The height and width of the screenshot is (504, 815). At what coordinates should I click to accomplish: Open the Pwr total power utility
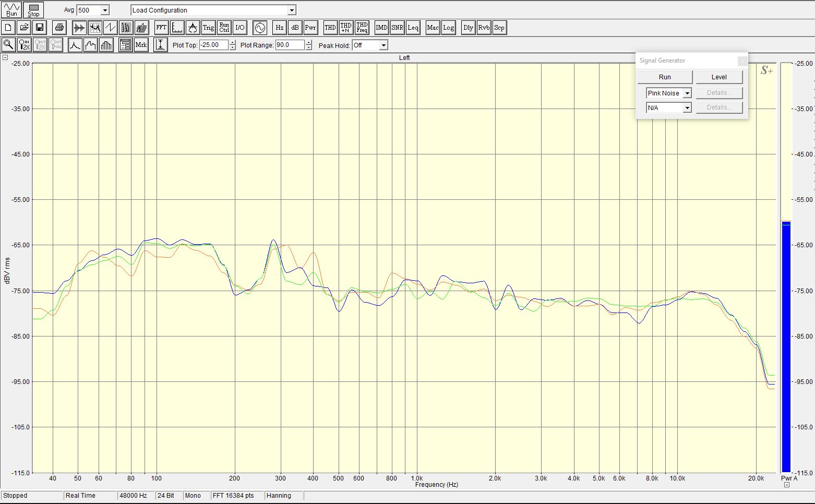(311, 28)
